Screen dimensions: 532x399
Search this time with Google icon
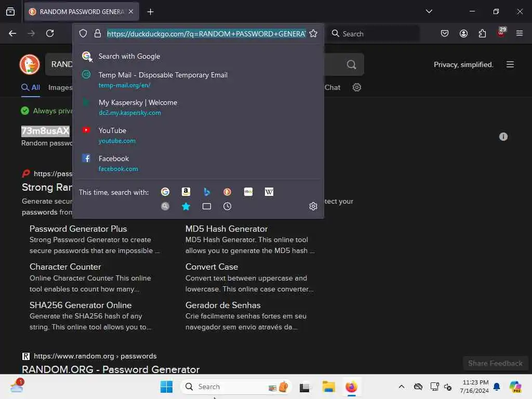pyautogui.click(x=165, y=192)
